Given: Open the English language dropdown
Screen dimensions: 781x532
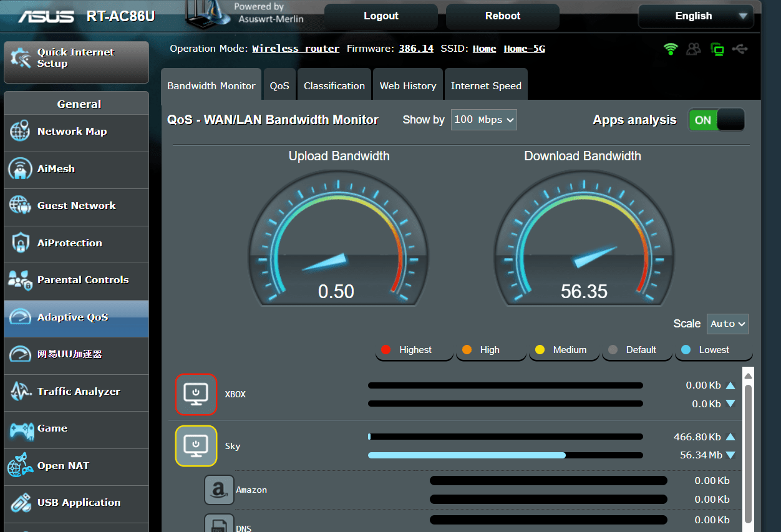Looking at the screenshot, I should 696,16.
